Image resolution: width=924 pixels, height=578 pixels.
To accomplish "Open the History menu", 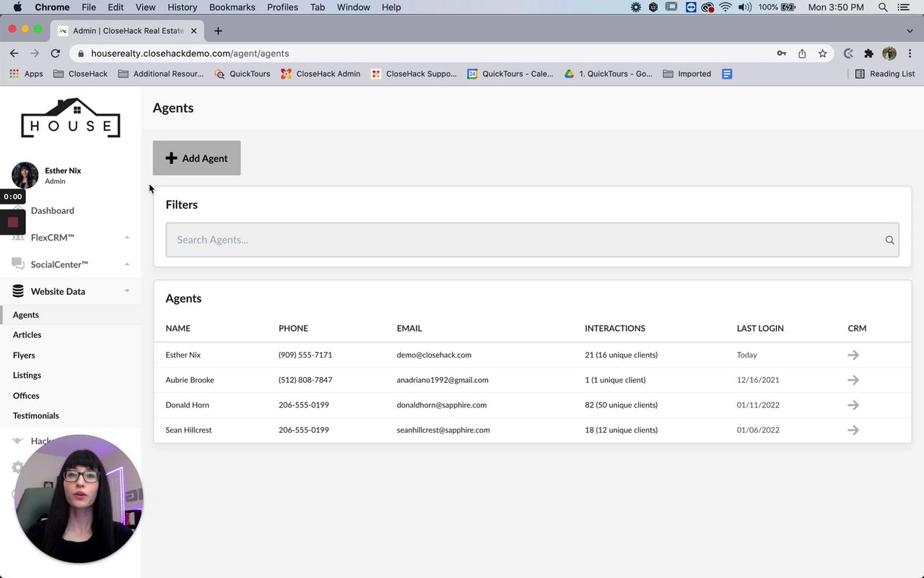I will tap(182, 7).
